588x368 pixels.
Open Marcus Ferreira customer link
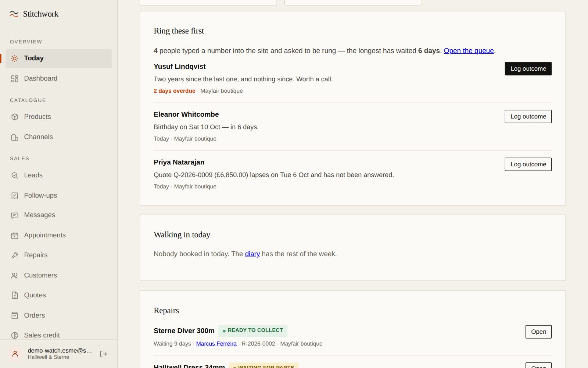[216, 344]
